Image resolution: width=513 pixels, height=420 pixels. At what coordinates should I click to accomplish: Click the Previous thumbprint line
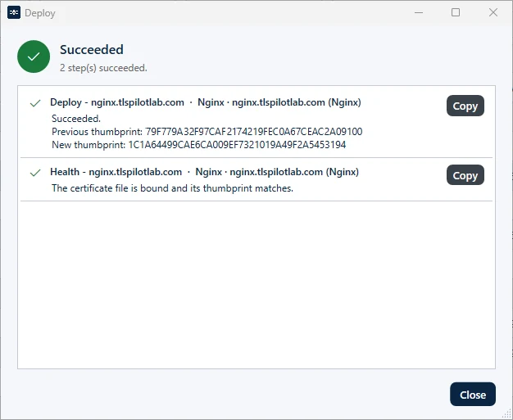coord(207,132)
